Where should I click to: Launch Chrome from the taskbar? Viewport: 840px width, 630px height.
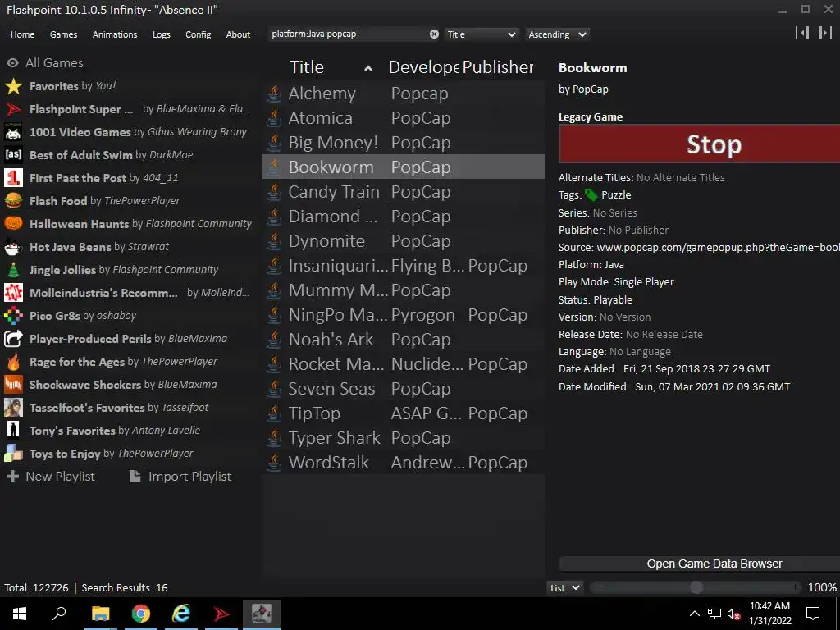141,614
